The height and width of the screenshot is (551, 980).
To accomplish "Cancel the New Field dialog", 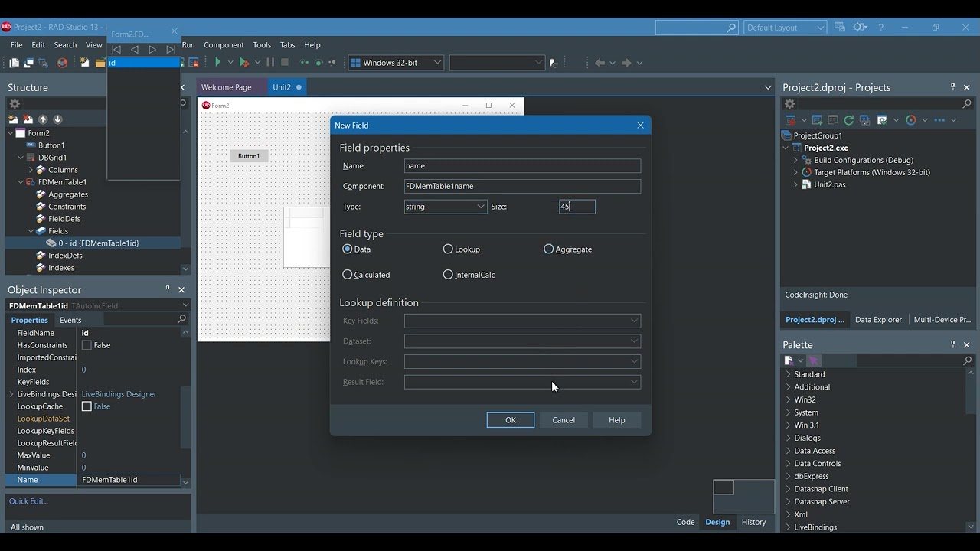I will click(563, 420).
